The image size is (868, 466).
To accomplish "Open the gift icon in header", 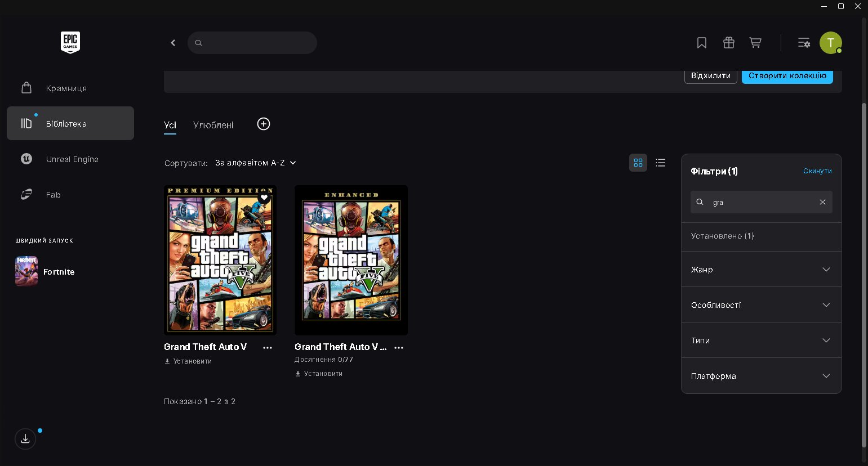I will click(x=729, y=43).
